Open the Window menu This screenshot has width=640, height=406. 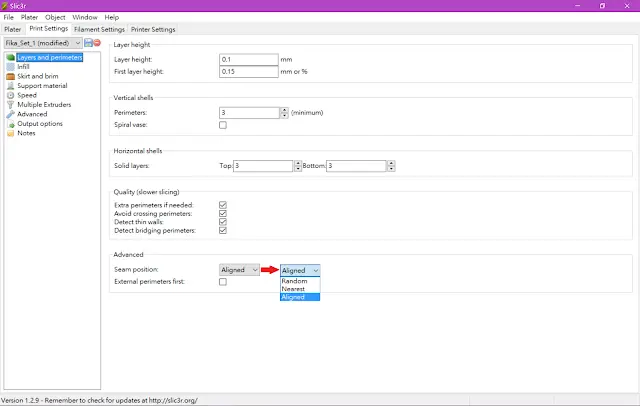85,17
